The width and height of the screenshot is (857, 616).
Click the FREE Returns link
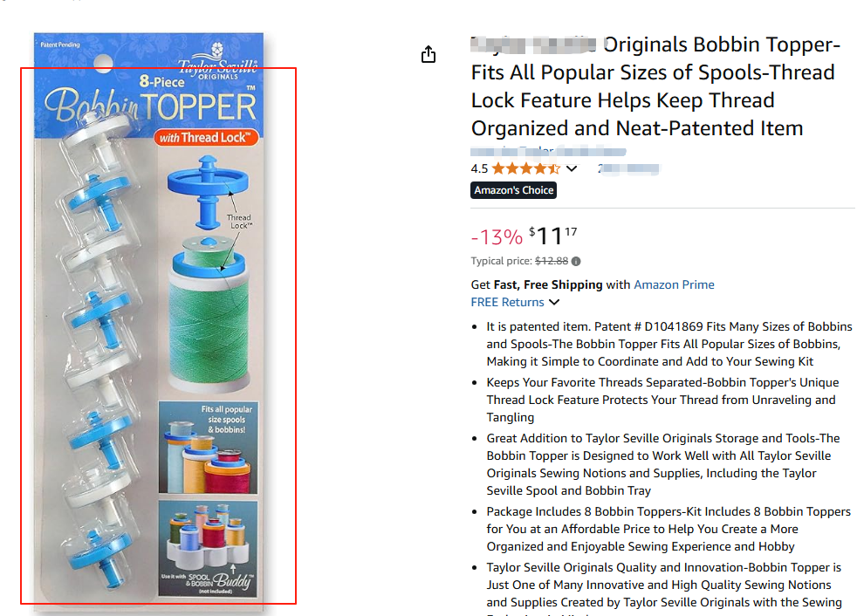point(507,302)
